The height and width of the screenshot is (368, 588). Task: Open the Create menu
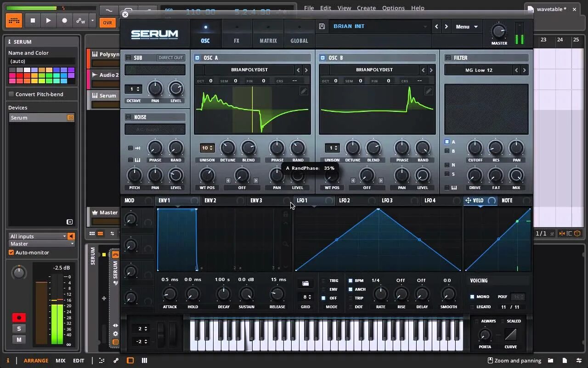click(x=366, y=8)
